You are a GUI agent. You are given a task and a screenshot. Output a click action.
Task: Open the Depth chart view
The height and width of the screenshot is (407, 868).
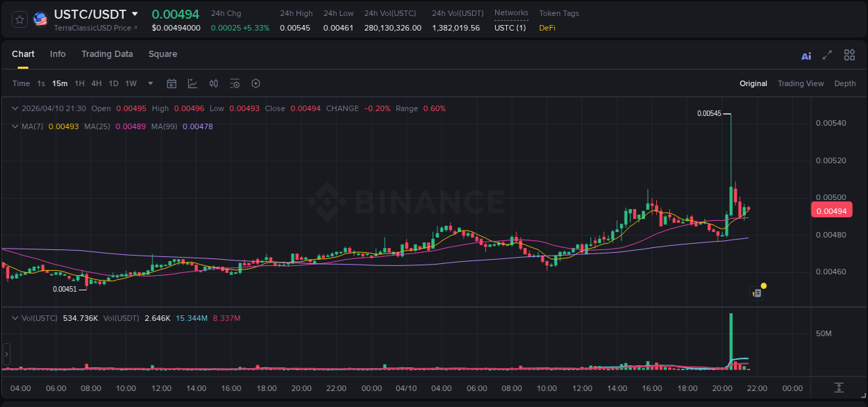pos(845,83)
